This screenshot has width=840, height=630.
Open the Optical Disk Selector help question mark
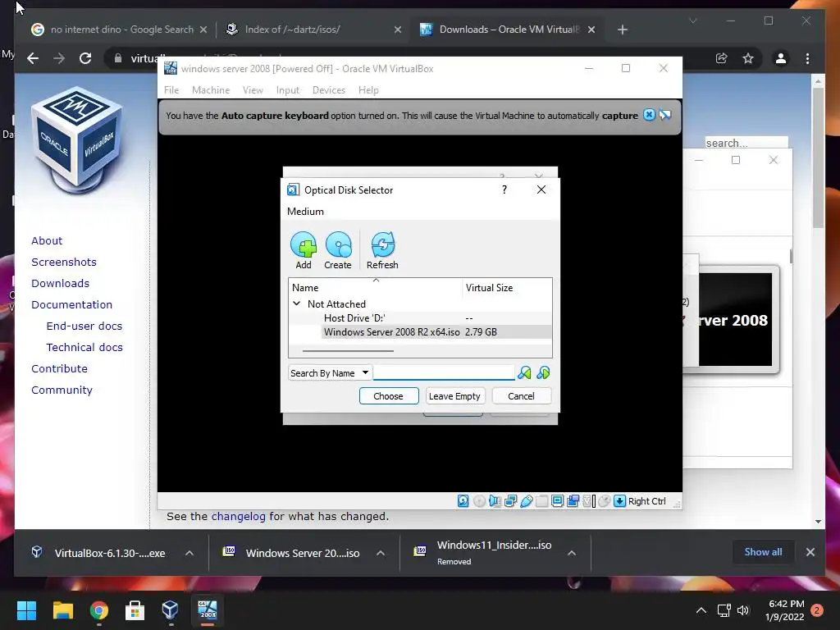[x=504, y=189]
